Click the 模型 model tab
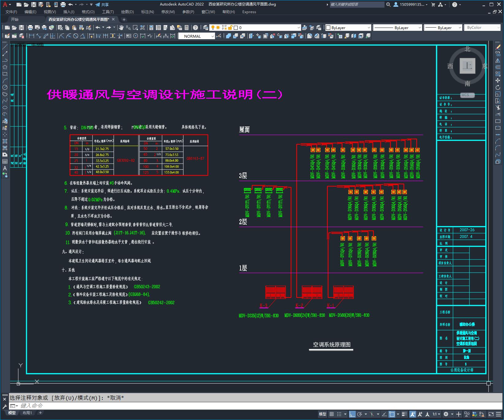This screenshot has width=504, height=420. coord(12,413)
